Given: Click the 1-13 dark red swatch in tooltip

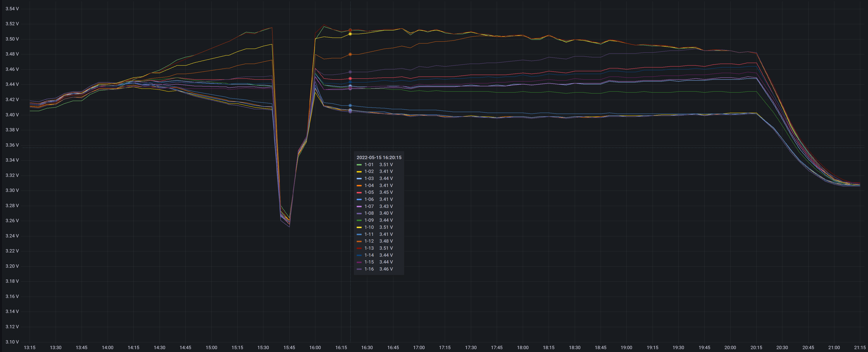Looking at the screenshot, I should tap(359, 248).
